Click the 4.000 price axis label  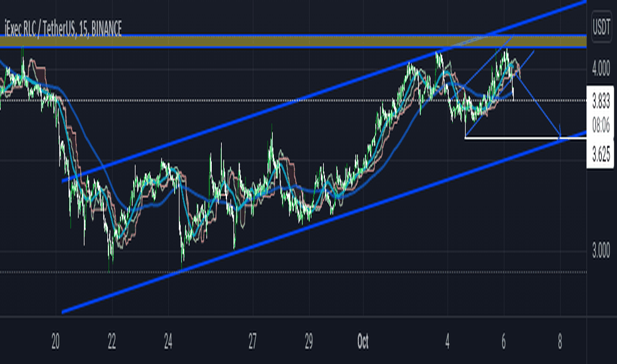[x=601, y=69]
